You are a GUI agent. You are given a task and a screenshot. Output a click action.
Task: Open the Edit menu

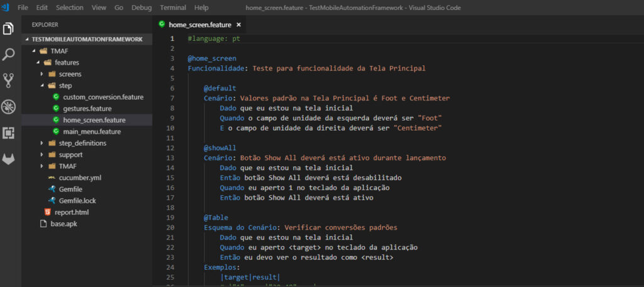(x=42, y=8)
